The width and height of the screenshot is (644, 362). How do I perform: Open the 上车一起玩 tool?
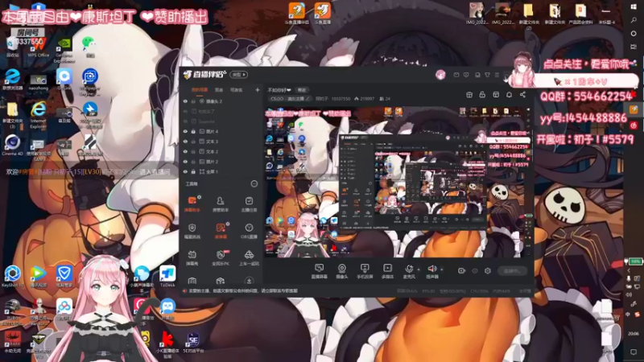[x=249, y=257]
